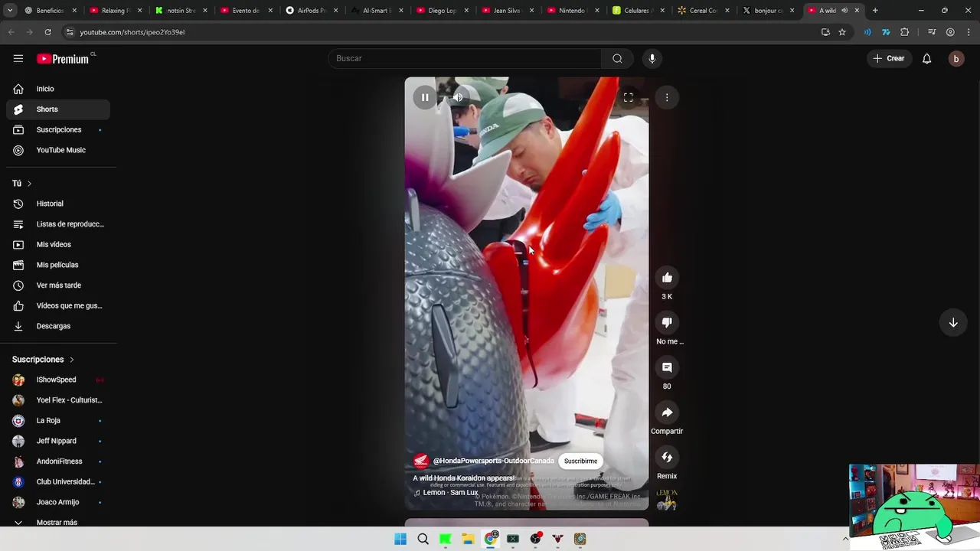
Task: Open Yoel Flex channel subscription
Action: (x=58, y=400)
